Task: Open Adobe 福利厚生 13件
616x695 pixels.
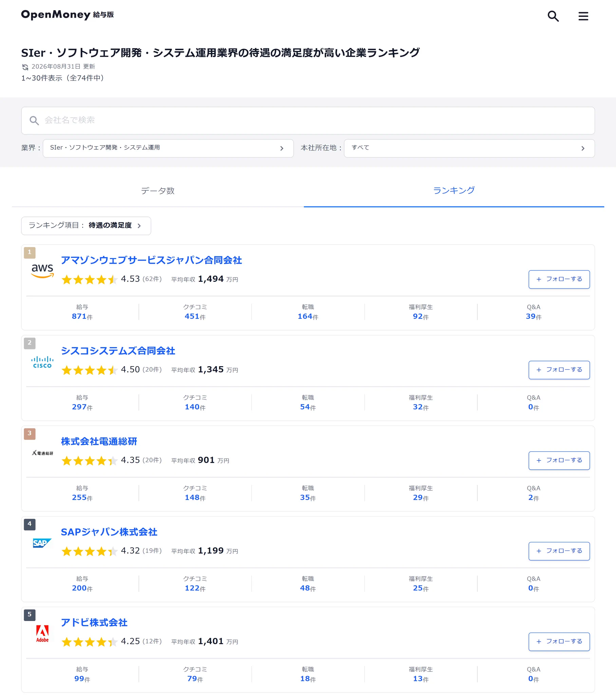Action: pos(421,674)
